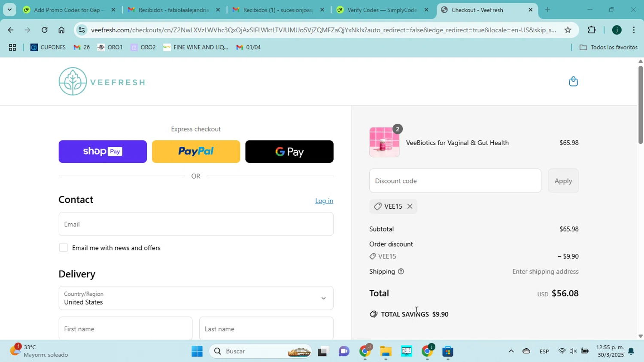Open the tab search dropdown arrow

[9, 9]
